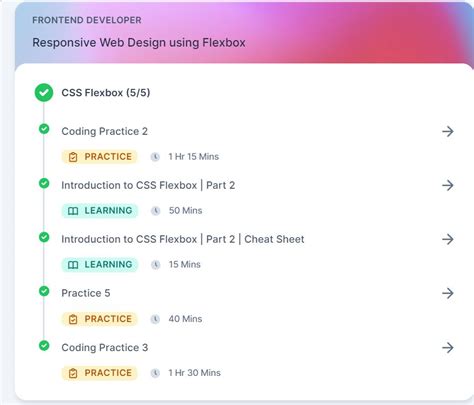Open Introduction to CSS Flexbox Part 2 Cheat Sheet
This screenshot has height=405, width=474.
point(183,239)
